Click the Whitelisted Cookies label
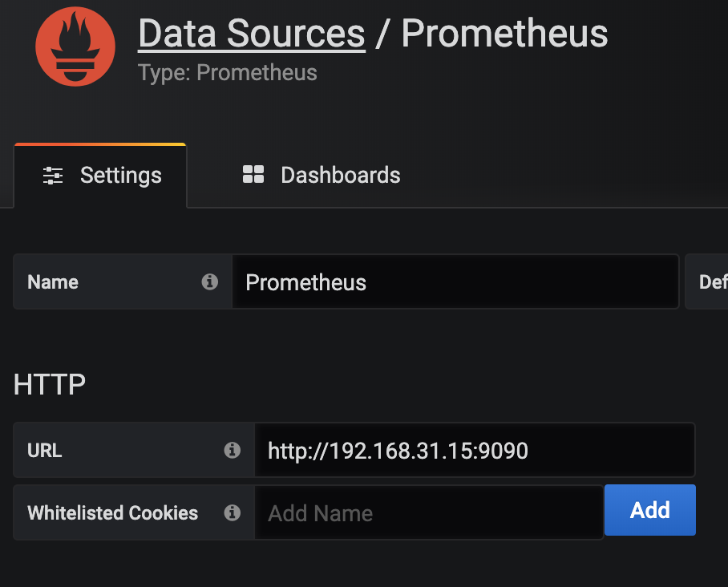 [113, 513]
